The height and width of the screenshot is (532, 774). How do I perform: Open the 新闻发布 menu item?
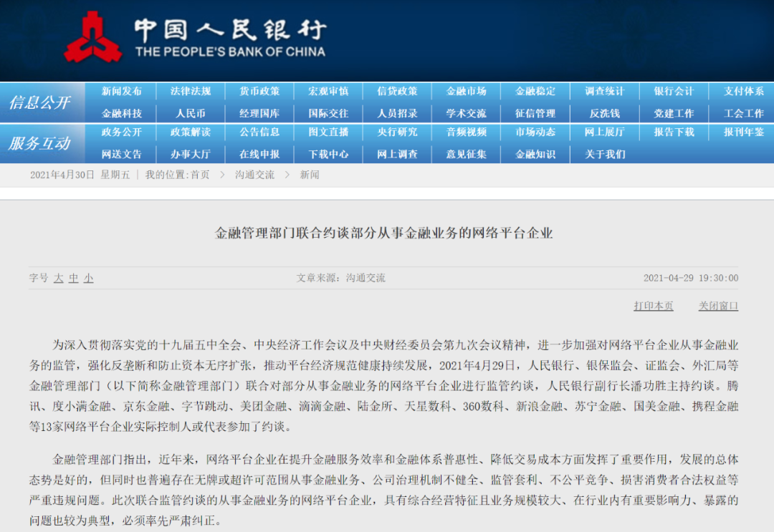(121, 91)
